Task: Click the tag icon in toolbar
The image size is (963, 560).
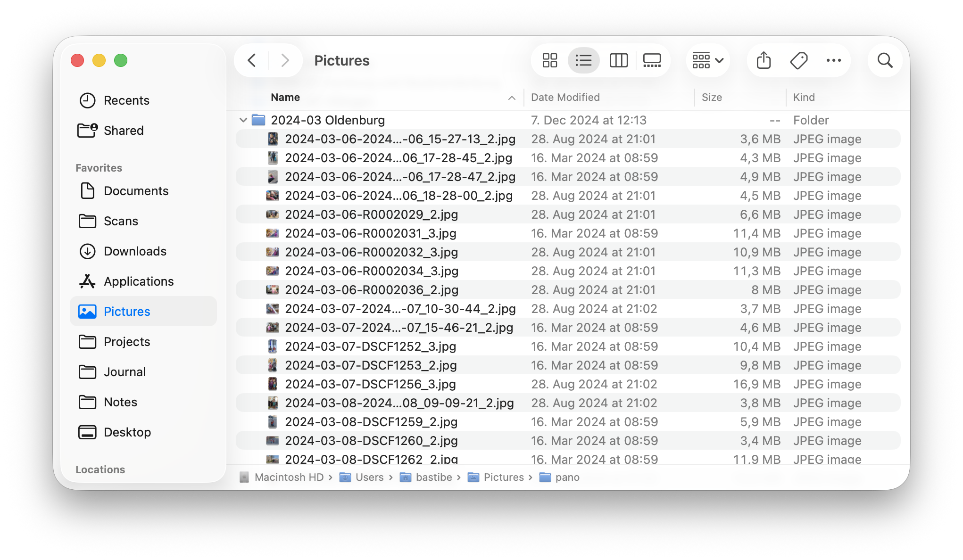Action: [798, 60]
